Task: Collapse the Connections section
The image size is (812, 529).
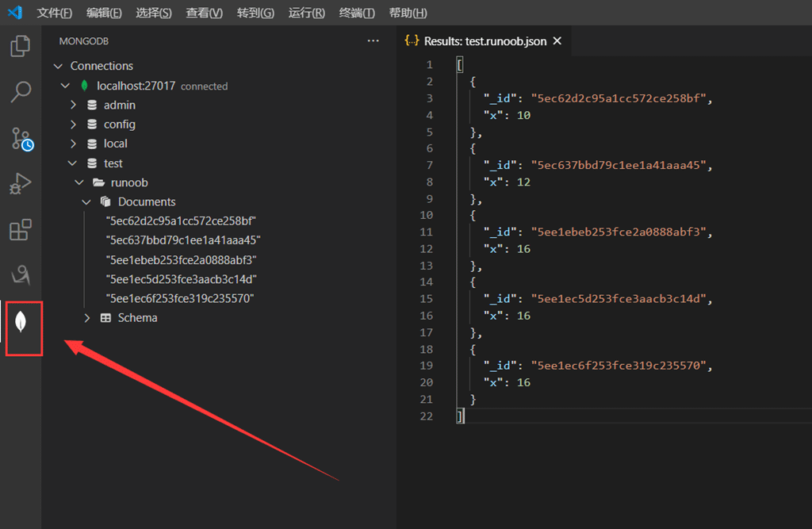Action: [58, 66]
